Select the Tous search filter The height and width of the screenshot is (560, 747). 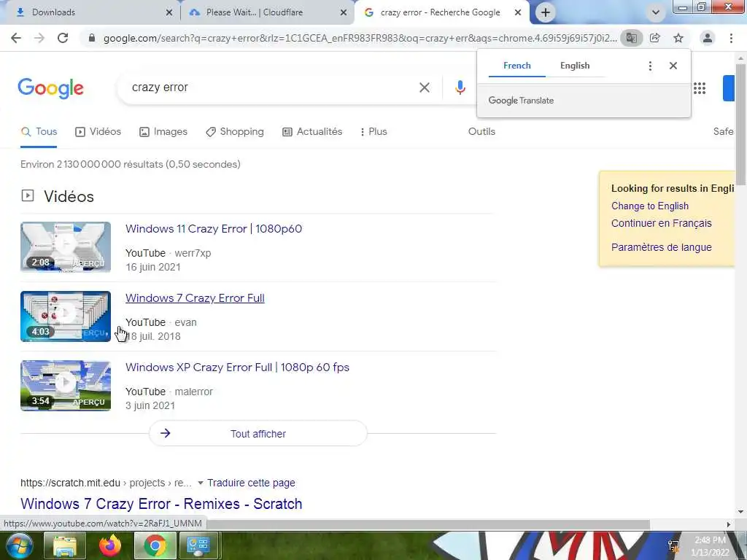39,132
